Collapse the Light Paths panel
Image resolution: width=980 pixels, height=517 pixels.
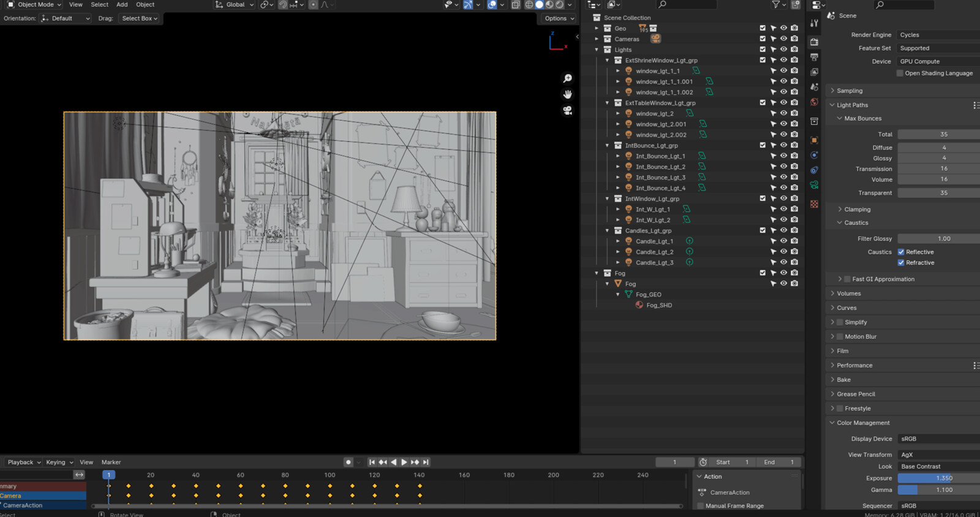tap(852, 105)
